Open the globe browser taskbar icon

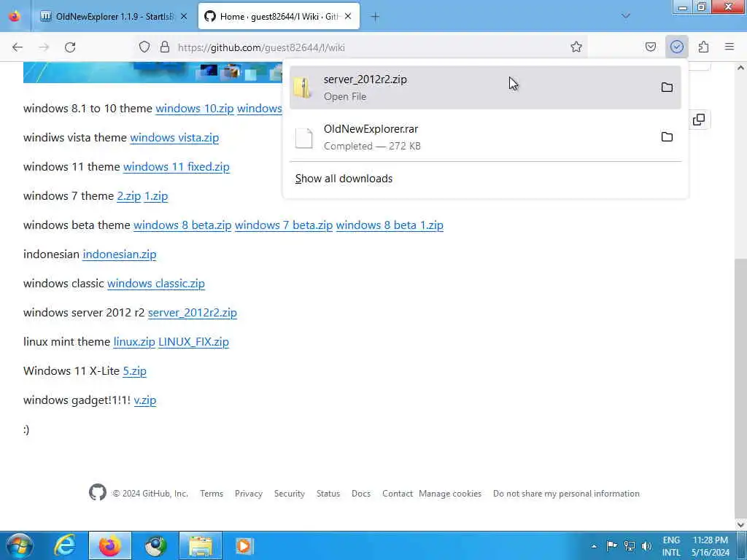[x=156, y=545]
